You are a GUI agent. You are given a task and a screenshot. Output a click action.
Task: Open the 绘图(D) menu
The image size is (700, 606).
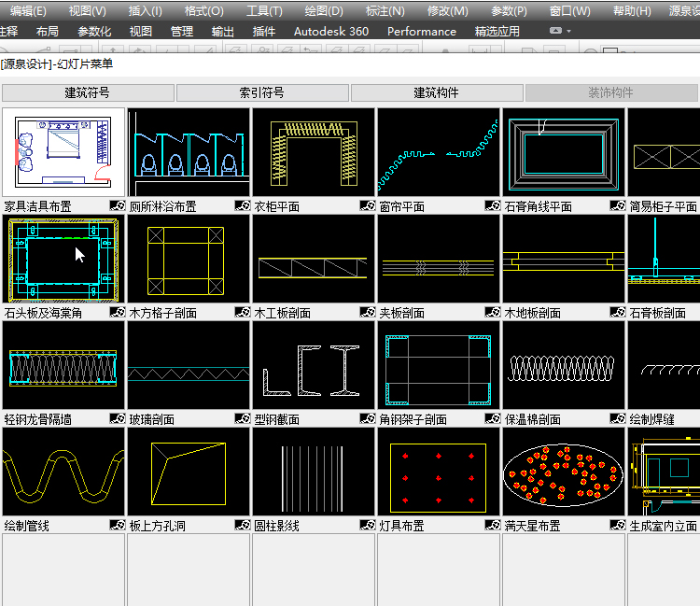[324, 11]
